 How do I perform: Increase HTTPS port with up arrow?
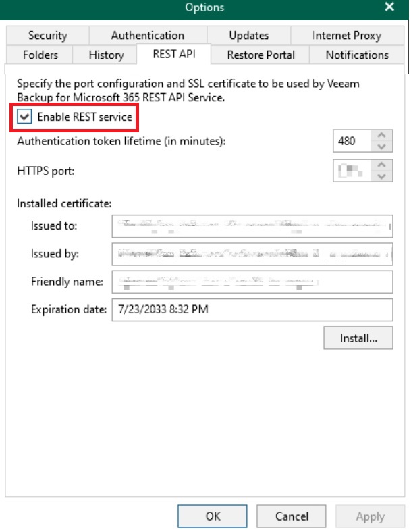(381, 165)
